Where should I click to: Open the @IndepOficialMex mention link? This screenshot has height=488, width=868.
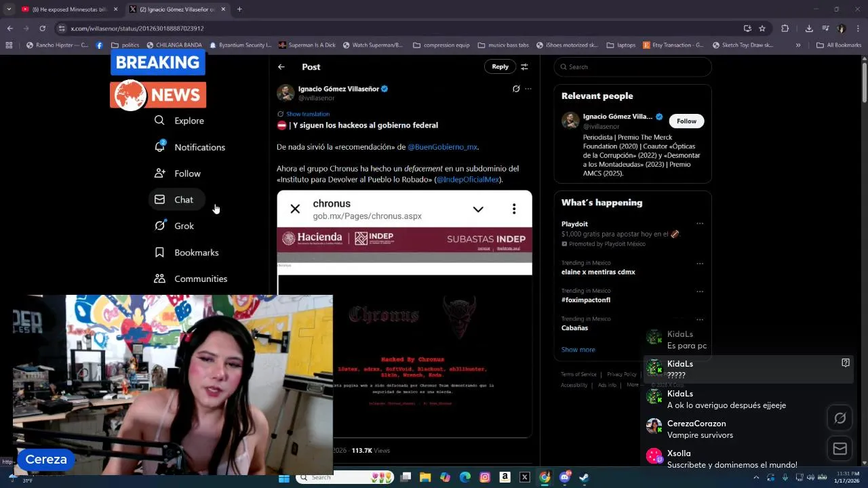[468, 180]
